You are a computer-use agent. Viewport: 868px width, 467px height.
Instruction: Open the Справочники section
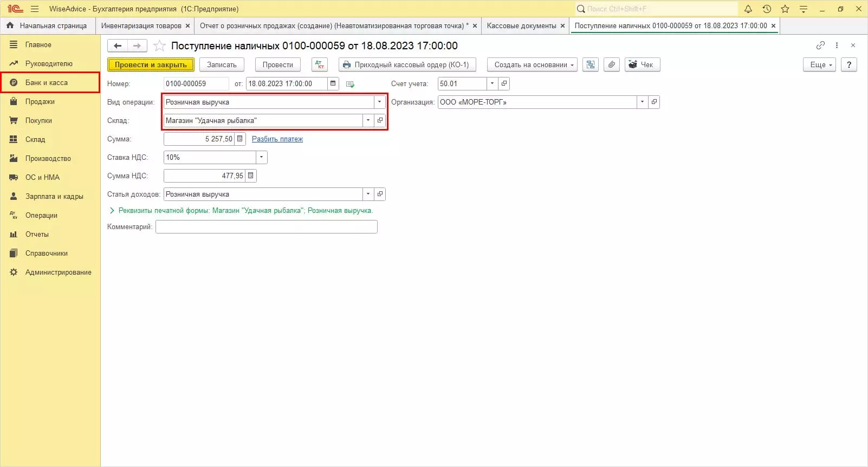pyautogui.click(x=50, y=253)
